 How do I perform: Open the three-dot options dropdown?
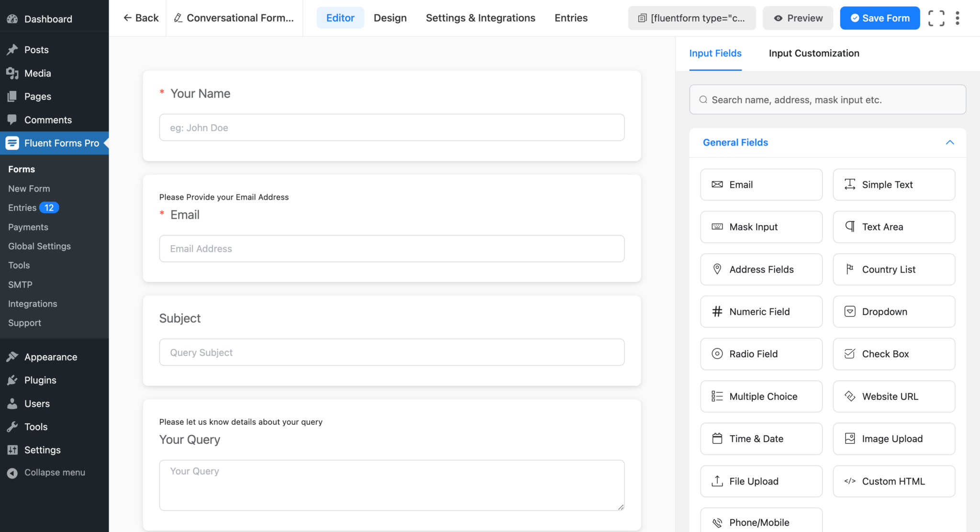click(958, 18)
